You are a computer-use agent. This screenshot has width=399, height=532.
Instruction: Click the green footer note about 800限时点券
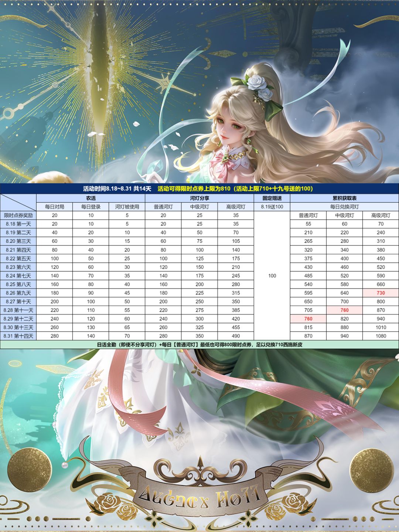(199, 345)
